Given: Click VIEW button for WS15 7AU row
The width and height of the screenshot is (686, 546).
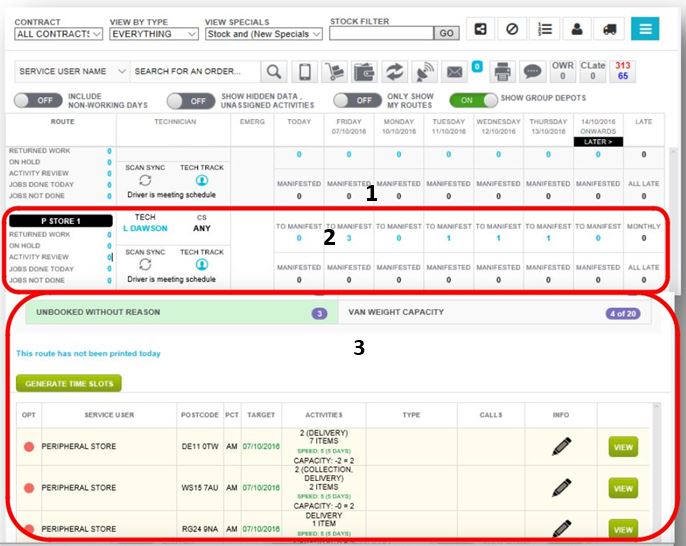Looking at the screenshot, I should click(x=623, y=488).
